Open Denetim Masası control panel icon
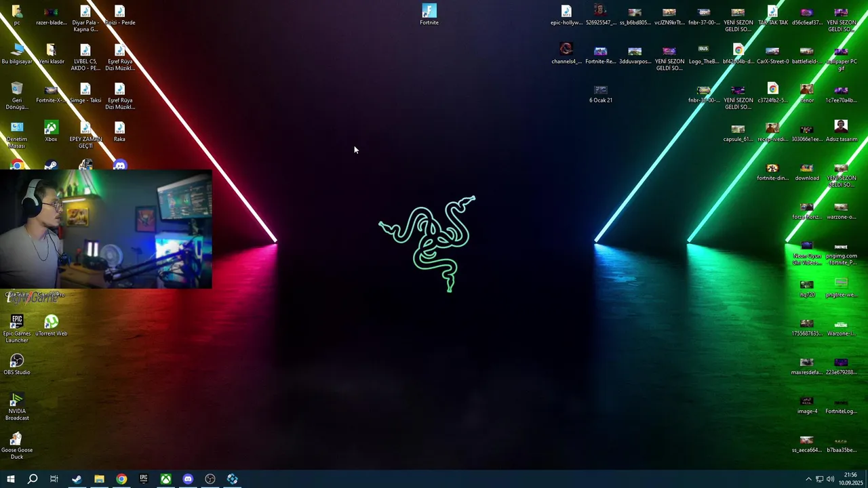The image size is (868, 488). tap(17, 136)
